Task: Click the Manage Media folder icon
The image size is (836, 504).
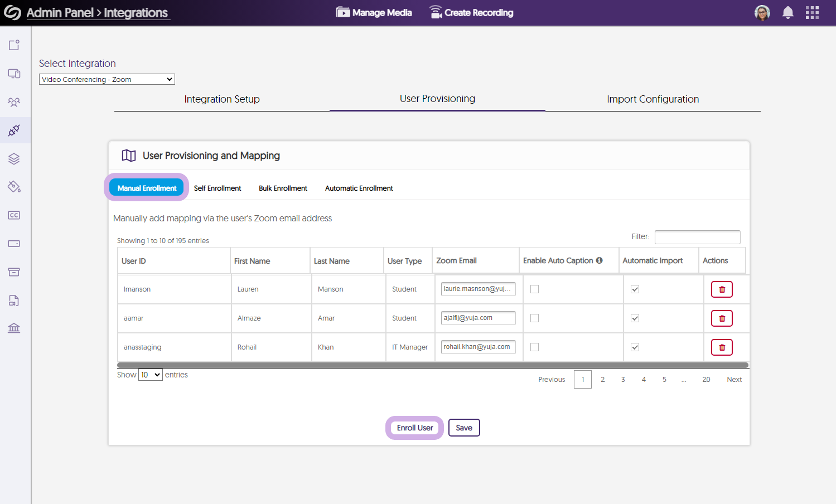Action: (x=343, y=12)
